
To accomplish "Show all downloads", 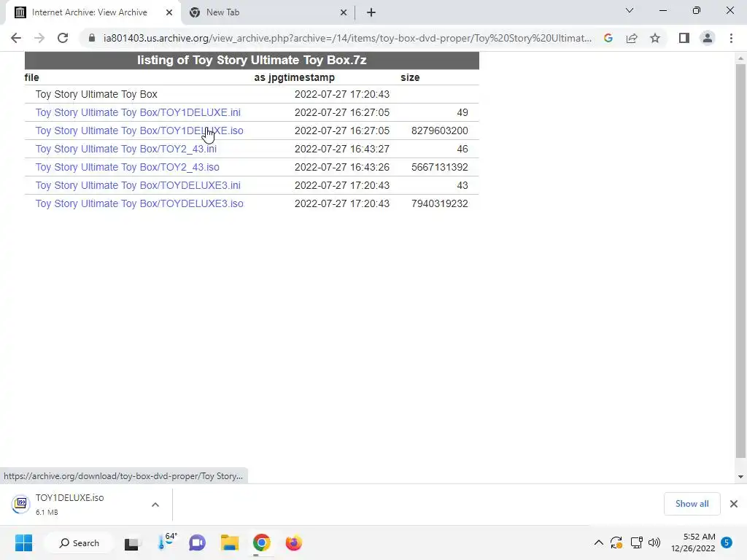I will coord(692,504).
